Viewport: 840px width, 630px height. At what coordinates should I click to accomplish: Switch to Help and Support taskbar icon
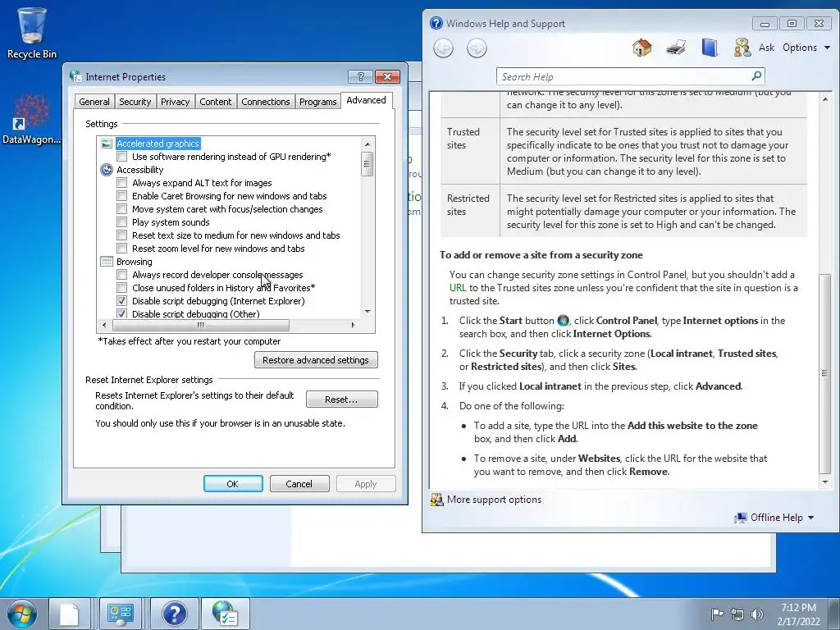click(175, 614)
